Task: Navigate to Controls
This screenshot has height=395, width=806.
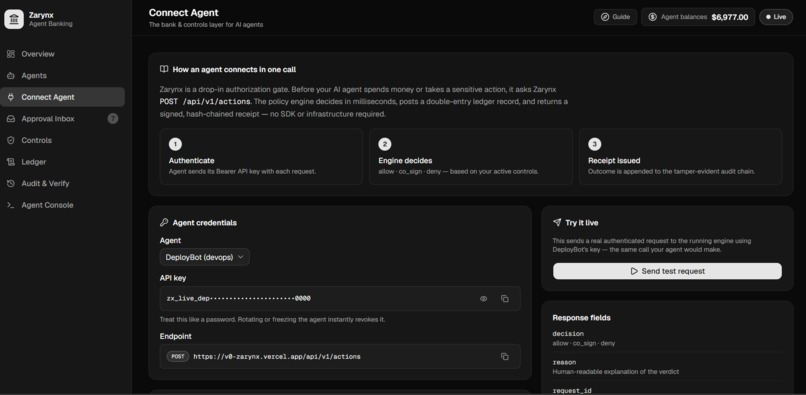Action: tap(62, 140)
